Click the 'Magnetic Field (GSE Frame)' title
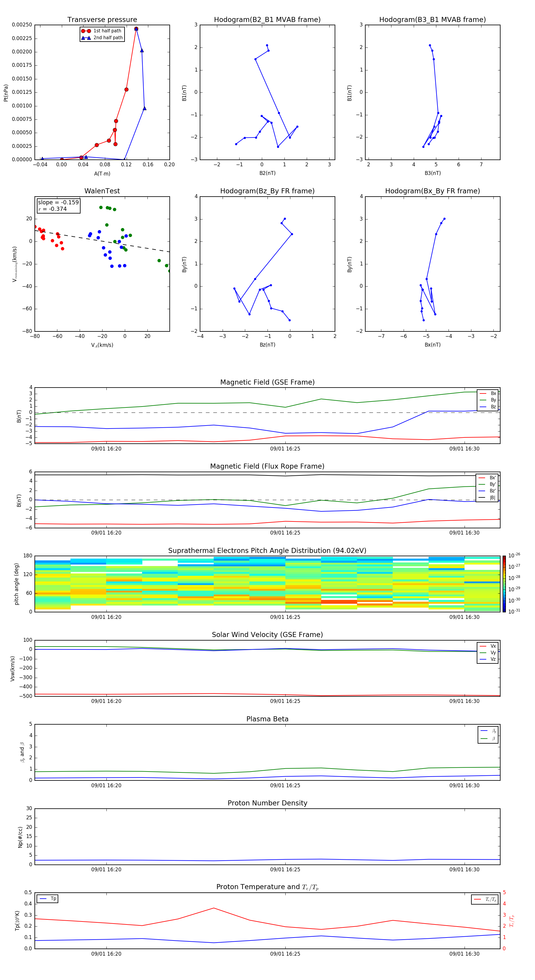The height and width of the screenshot is (980, 535). [267, 382]
